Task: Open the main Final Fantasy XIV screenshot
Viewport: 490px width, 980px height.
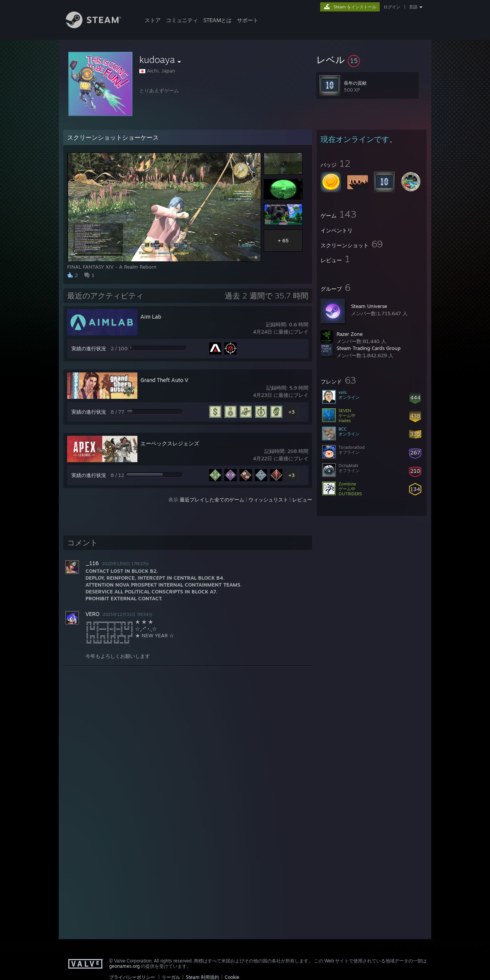Action: pyautogui.click(x=164, y=207)
